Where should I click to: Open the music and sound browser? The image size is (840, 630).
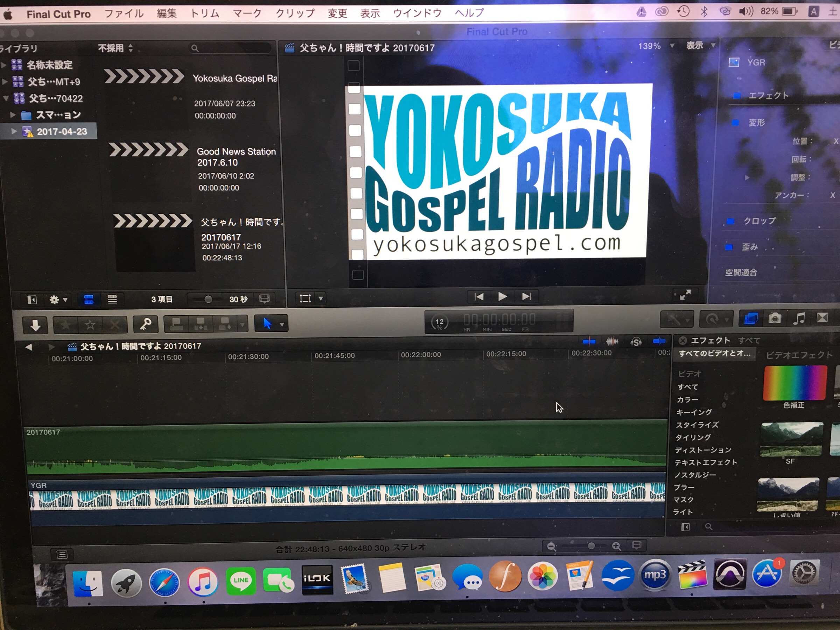(799, 318)
